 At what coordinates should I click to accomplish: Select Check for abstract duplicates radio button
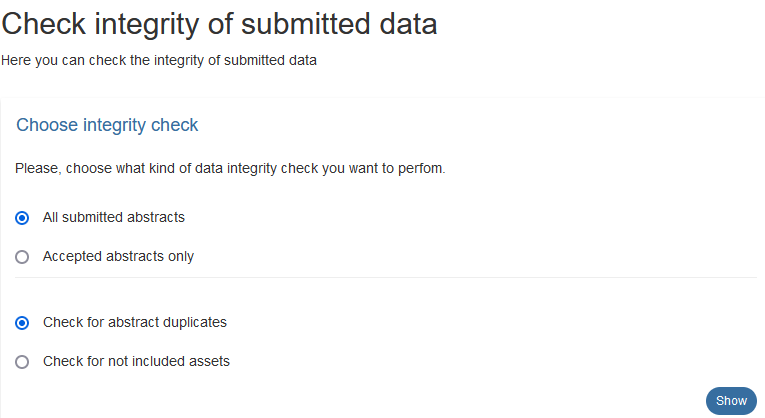(22, 323)
